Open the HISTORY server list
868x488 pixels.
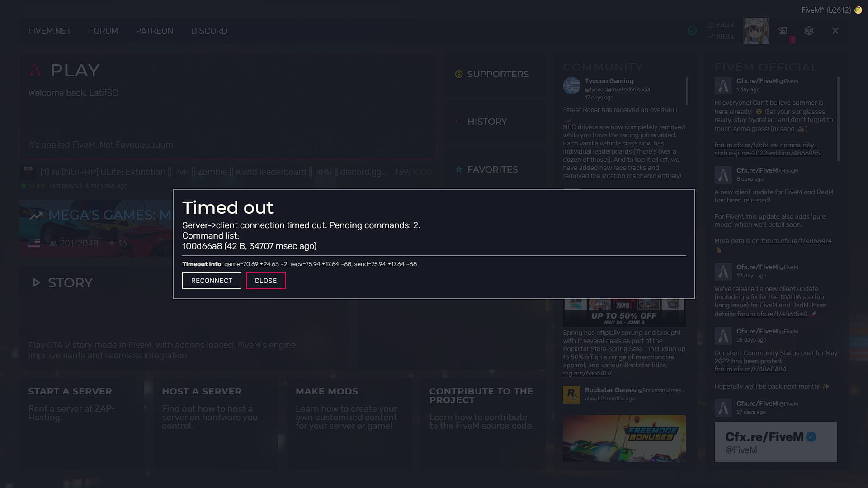(487, 122)
